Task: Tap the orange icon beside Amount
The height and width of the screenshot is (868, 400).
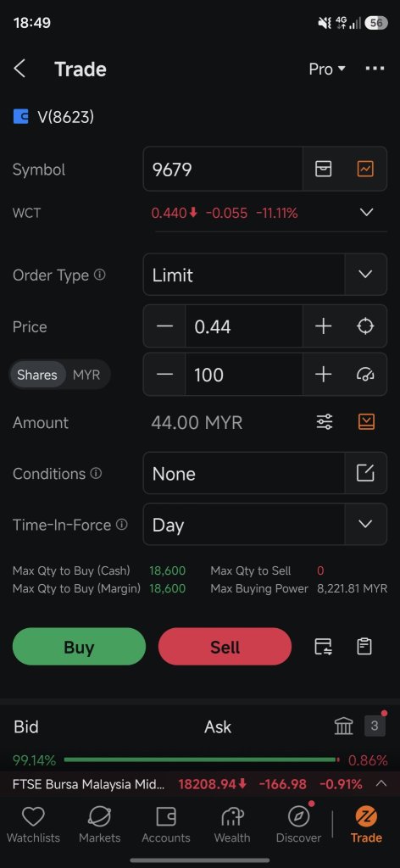Action: tap(366, 422)
